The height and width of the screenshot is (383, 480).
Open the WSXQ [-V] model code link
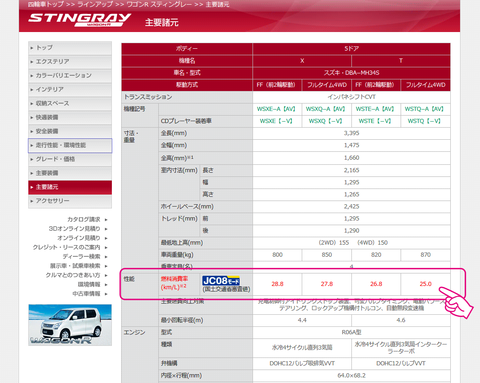click(x=325, y=121)
